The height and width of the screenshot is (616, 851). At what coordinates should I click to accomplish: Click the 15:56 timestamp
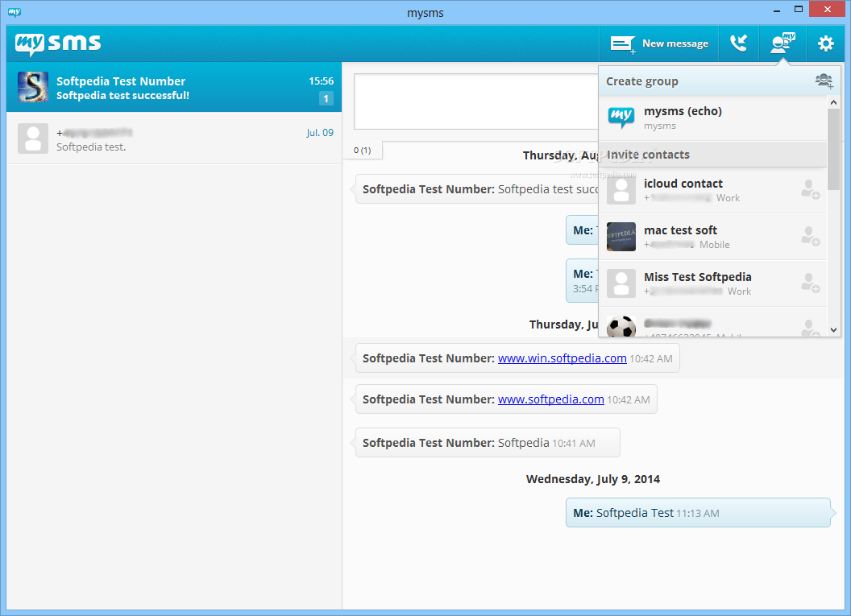tap(322, 81)
